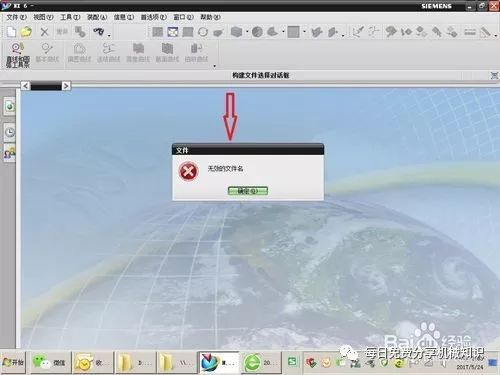Click the right scroll arrow of tab strip
500x375 pixels.
coord(66,86)
